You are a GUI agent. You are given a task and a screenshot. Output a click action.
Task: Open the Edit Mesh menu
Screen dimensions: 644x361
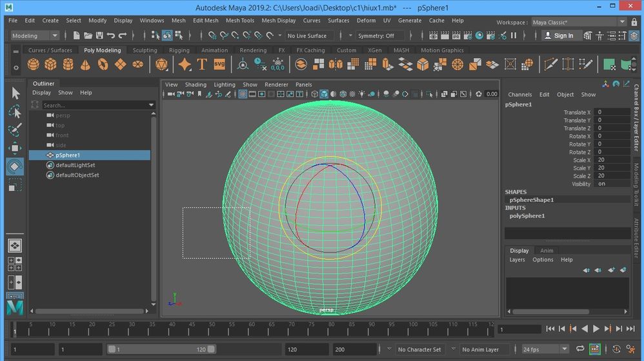pyautogui.click(x=205, y=21)
